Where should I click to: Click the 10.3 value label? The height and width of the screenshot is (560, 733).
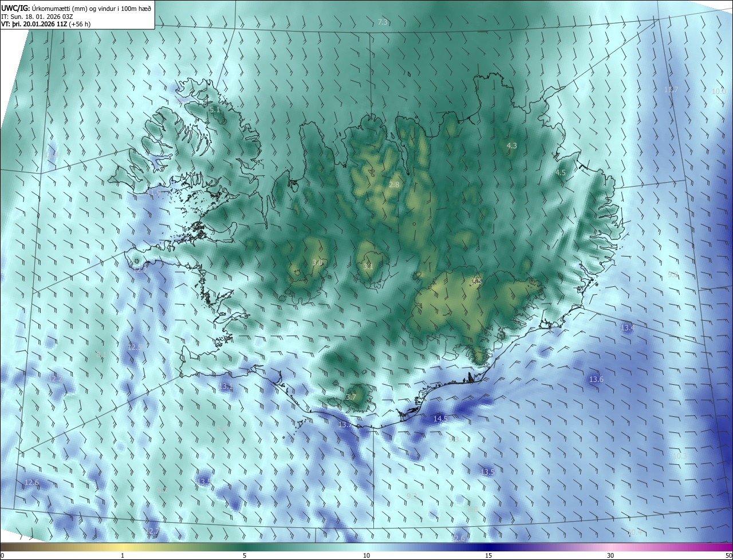coord(680,456)
